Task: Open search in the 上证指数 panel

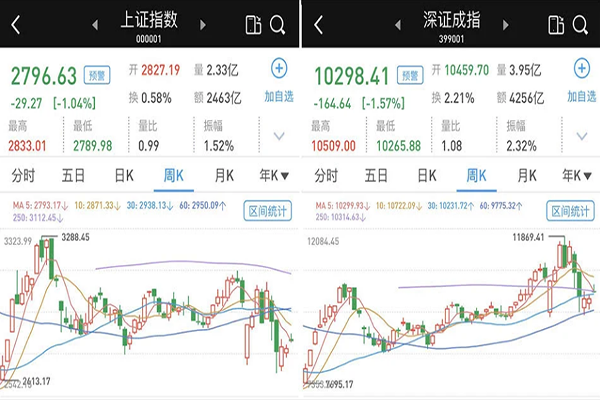Action: [278, 24]
